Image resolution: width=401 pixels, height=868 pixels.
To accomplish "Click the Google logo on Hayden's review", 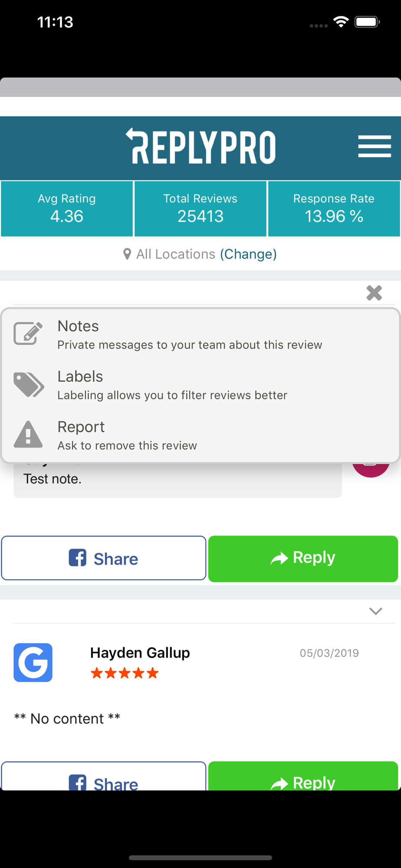I will (x=33, y=662).
